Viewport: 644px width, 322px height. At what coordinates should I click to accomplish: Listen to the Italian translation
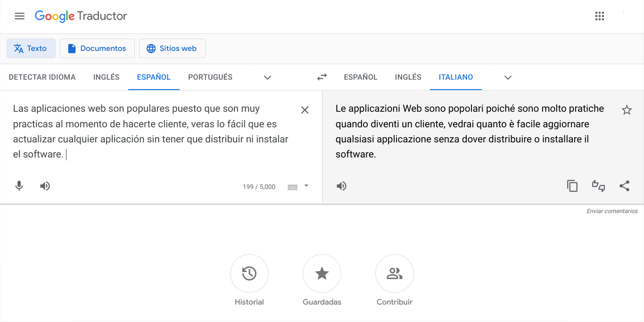click(x=341, y=186)
